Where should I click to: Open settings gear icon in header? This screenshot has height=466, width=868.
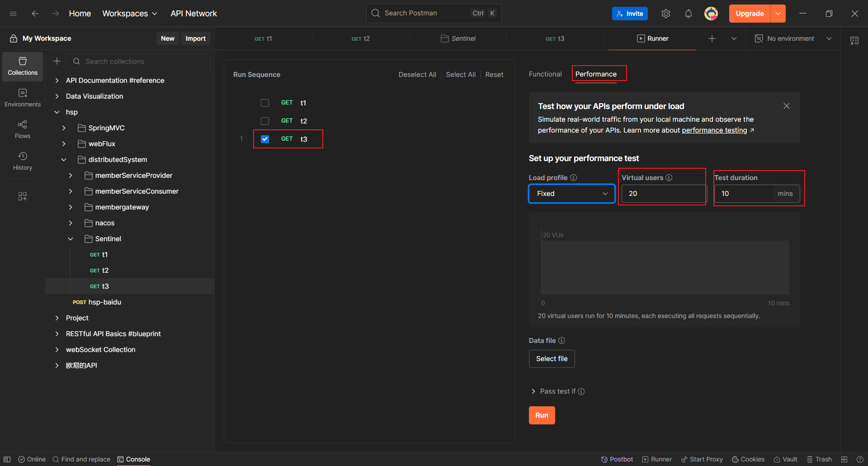[x=665, y=14]
